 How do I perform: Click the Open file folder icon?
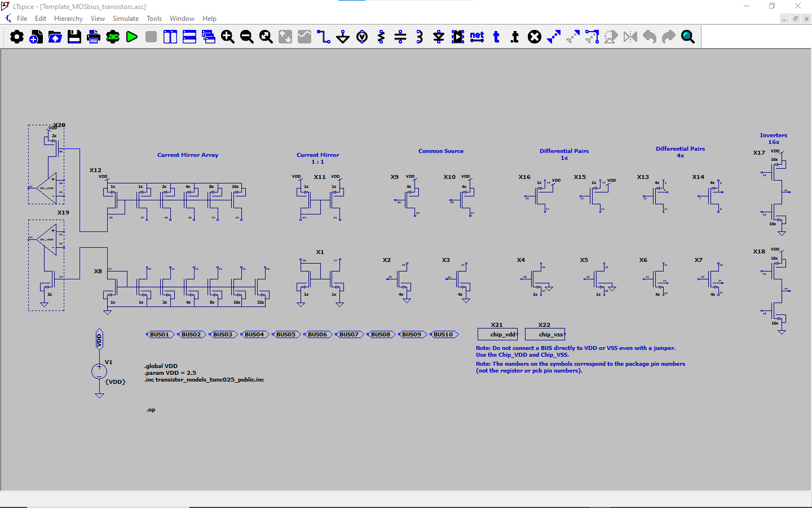[55, 37]
